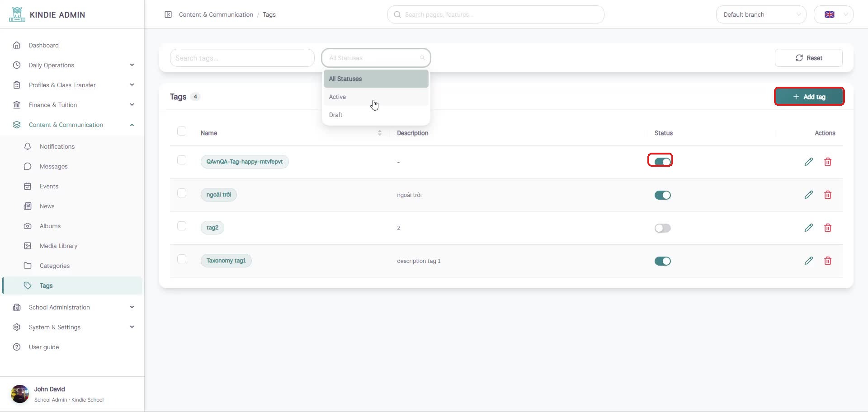Enable the tag2 status switch

pos(662,228)
